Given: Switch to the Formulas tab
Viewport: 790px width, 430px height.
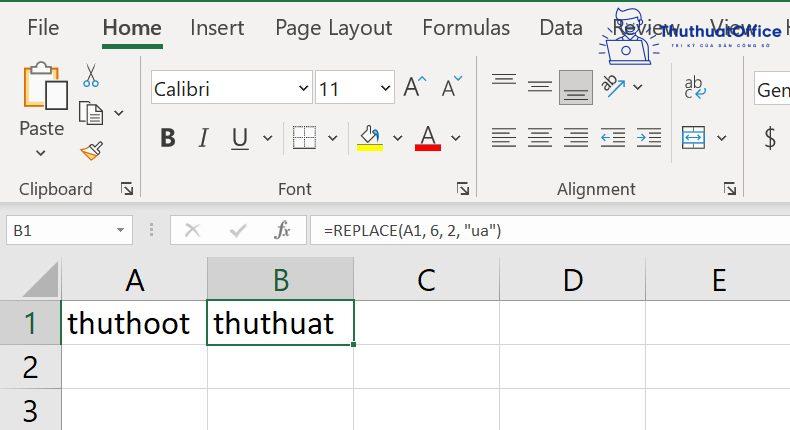Looking at the screenshot, I should tap(466, 28).
